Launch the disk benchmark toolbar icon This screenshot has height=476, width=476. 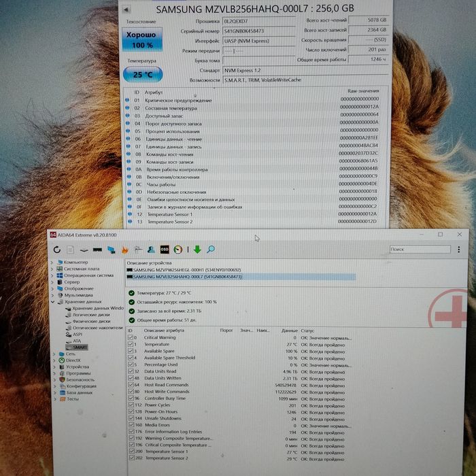point(84,250)
